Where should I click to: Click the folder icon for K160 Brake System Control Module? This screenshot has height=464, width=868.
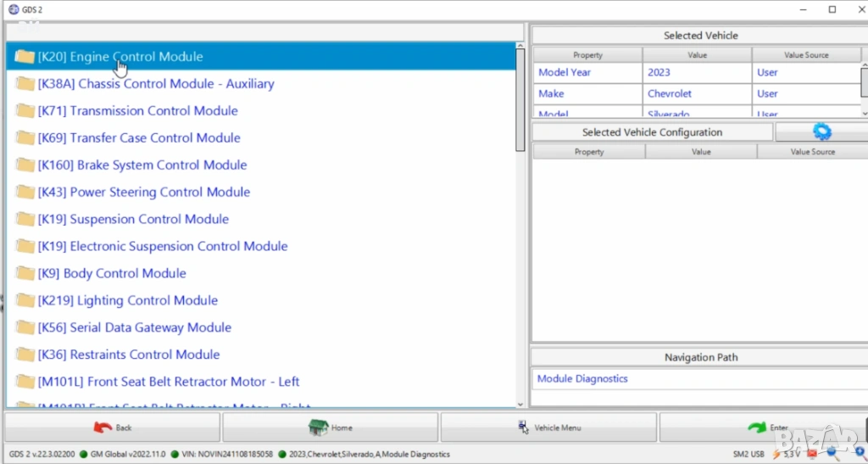pyautogui.click(x=25, y=165)
